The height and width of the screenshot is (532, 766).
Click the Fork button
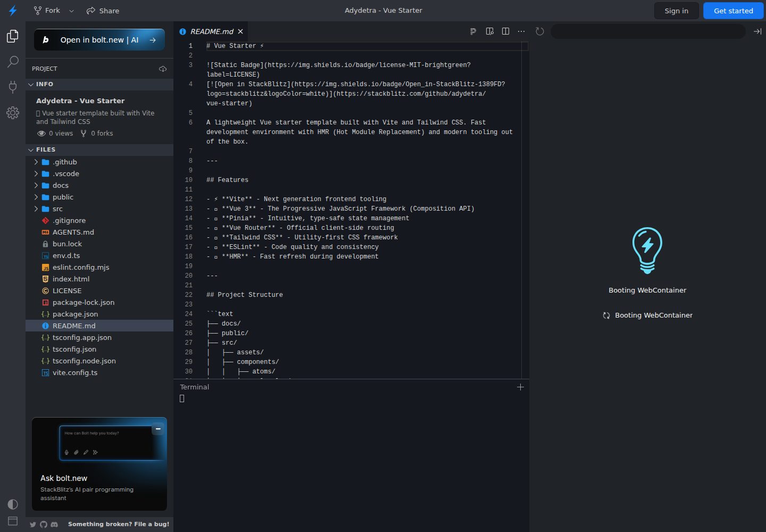[x=47, y=11]
